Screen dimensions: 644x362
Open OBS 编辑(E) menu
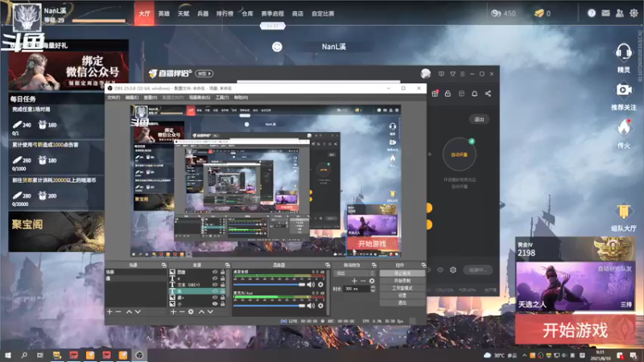[x=132, y=97]
